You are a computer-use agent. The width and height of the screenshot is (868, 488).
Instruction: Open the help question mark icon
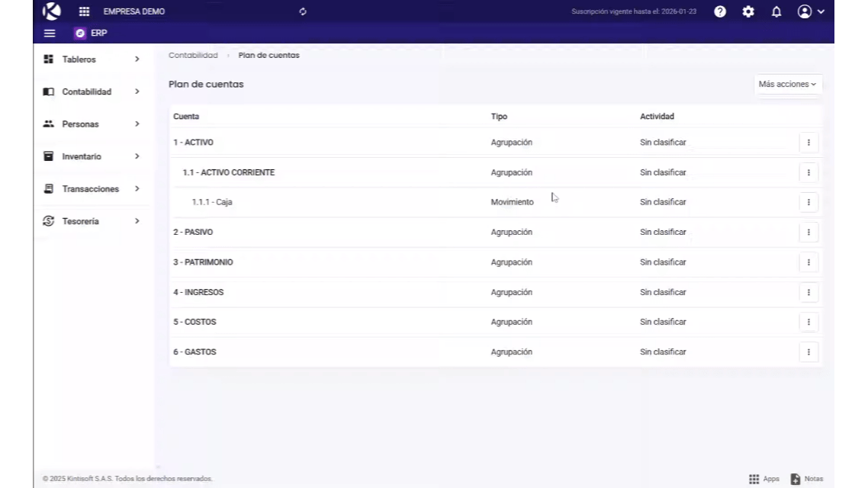(720, 11)
